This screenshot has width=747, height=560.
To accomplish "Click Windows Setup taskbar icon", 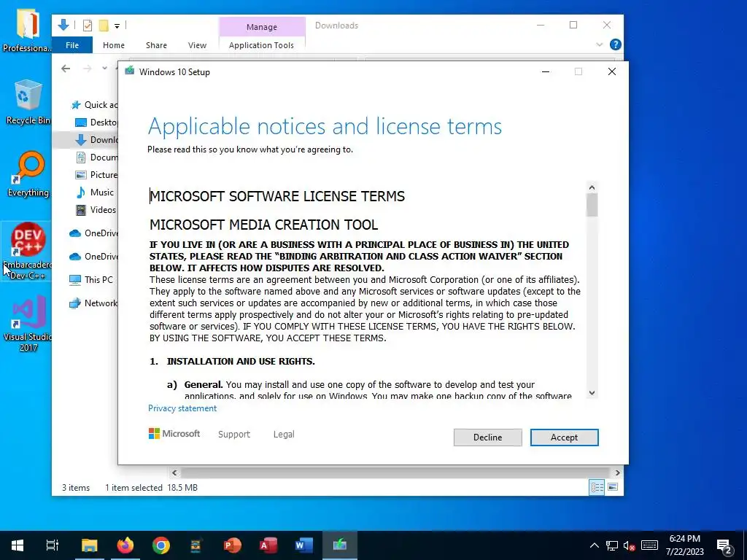I will point(340,545).
